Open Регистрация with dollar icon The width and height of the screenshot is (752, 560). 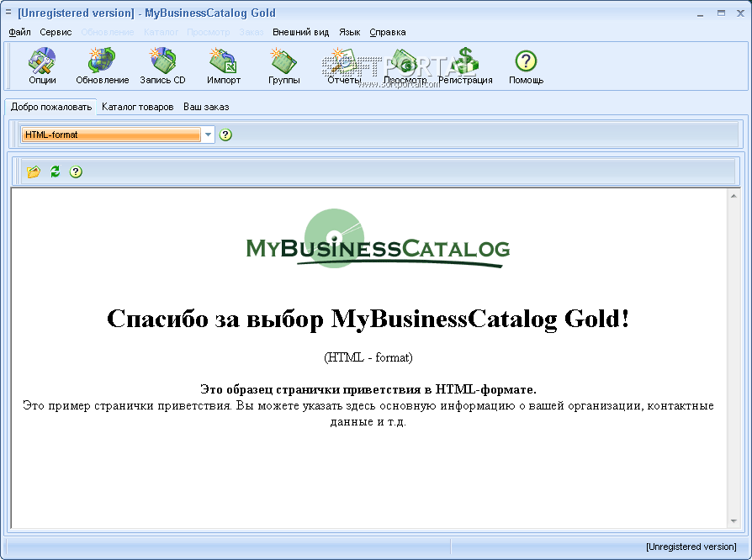click(465, 66)
